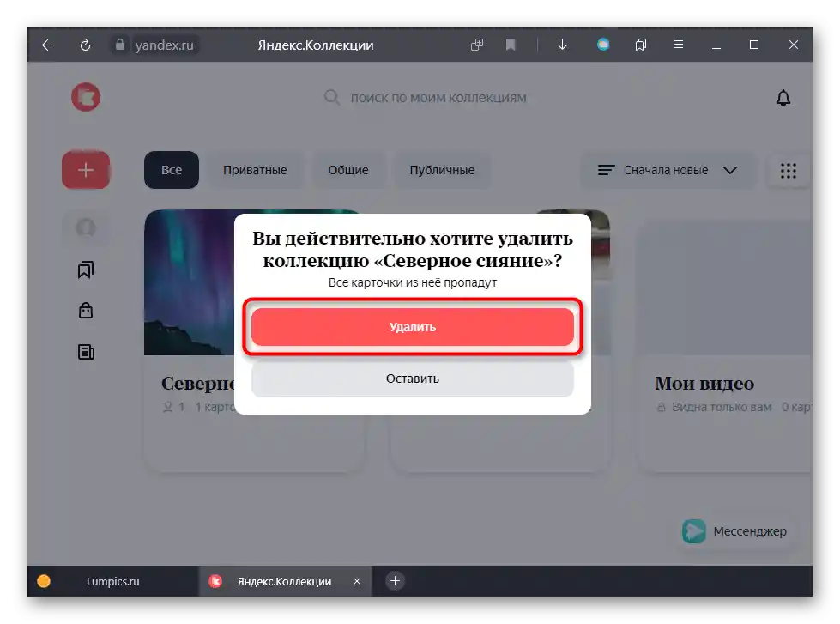The image size is (840, 624).
Task: Select the Все filter tab
Action: point(172,170)
